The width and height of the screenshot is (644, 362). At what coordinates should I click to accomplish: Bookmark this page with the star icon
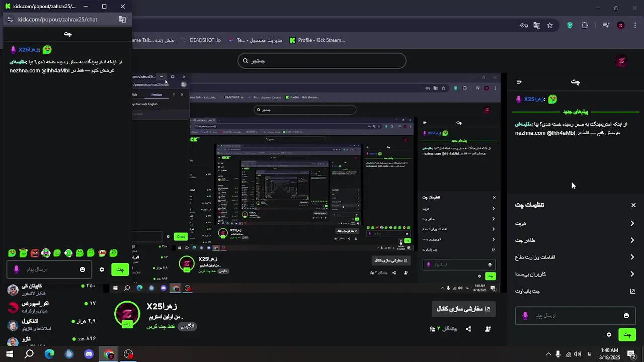pos(550,26)
